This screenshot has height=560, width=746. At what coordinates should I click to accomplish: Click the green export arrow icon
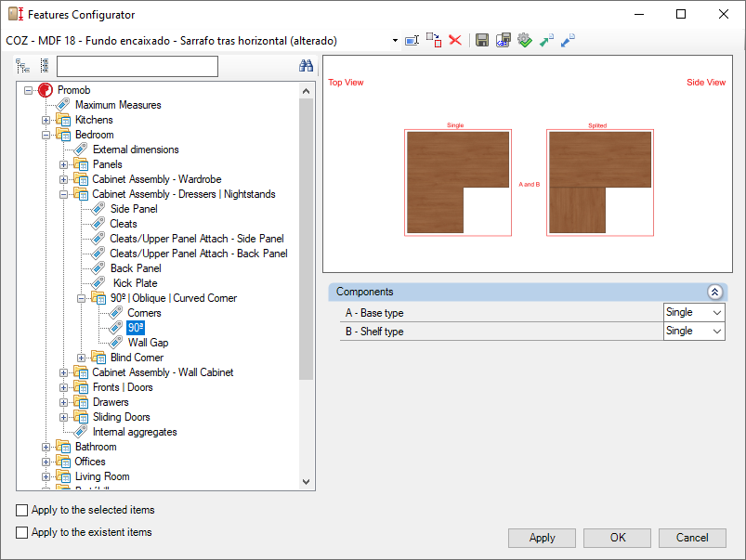[x=546, y=41]
